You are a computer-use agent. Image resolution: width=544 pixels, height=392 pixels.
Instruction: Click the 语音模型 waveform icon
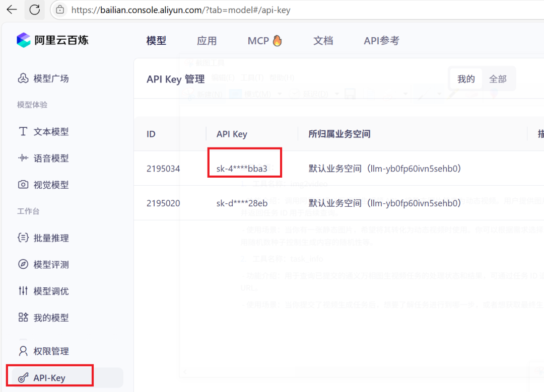tap(23, 158)
